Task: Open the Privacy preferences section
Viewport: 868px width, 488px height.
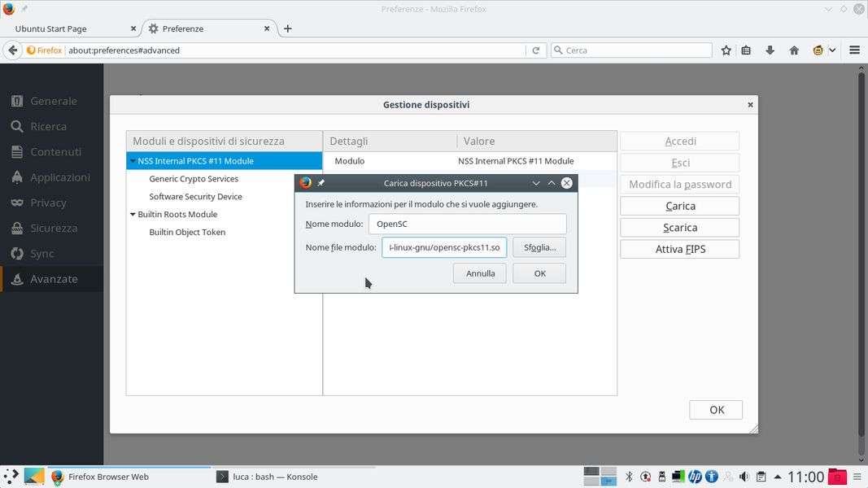Action: (48, 203)
